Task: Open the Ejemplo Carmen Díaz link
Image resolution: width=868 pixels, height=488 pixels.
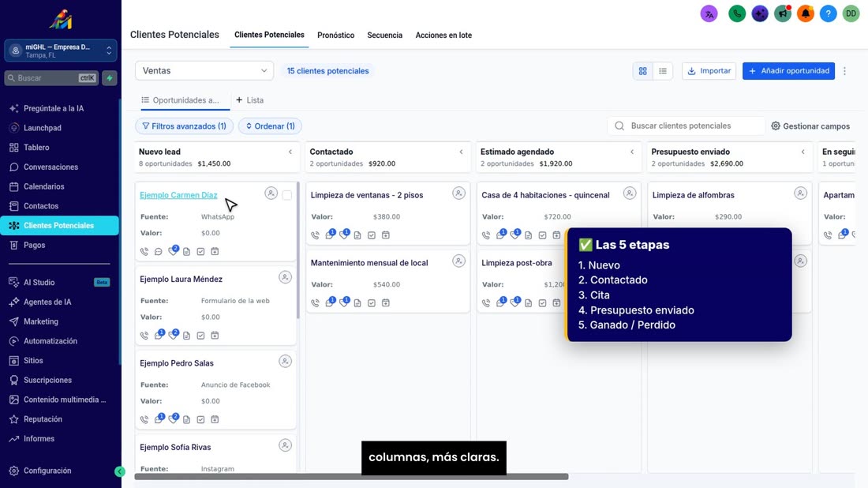Action: (178, 195)
